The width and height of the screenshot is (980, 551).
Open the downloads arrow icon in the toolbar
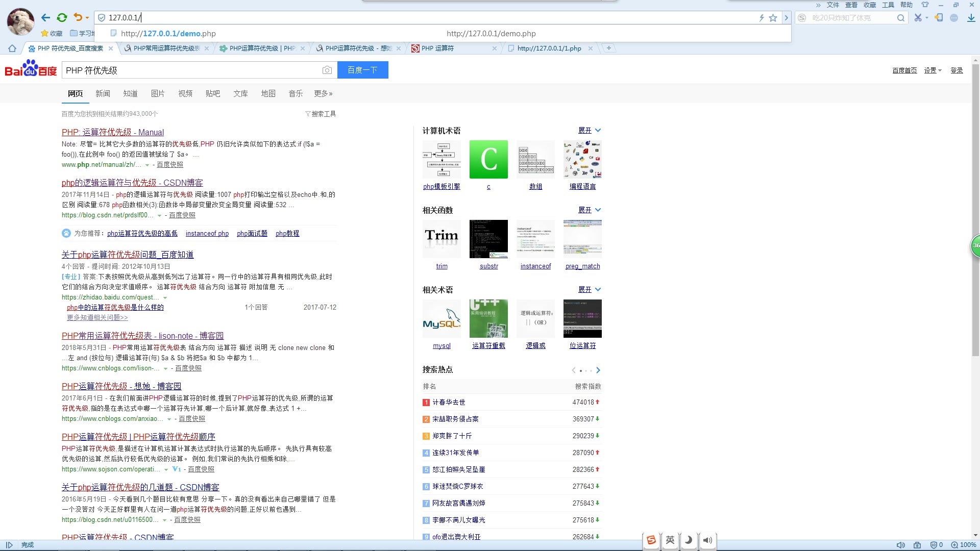(971, 18)
